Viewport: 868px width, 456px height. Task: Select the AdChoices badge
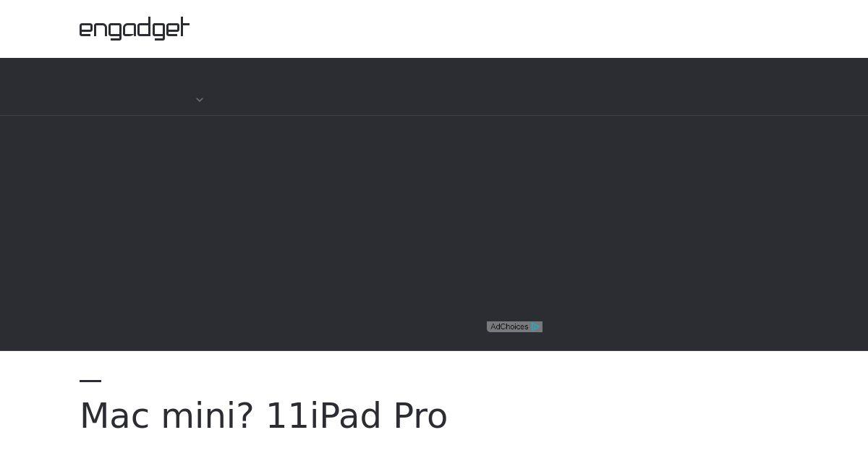[x=514, y=327]
